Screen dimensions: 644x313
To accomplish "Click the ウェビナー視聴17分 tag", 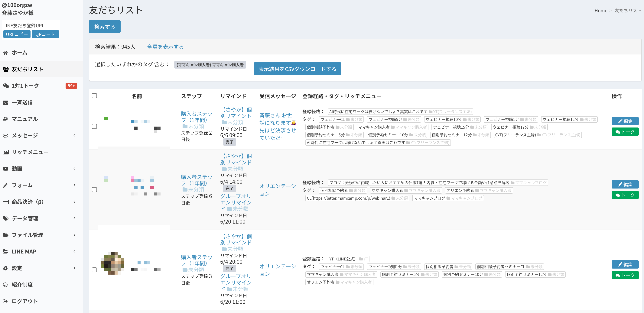I will point(519,127).
